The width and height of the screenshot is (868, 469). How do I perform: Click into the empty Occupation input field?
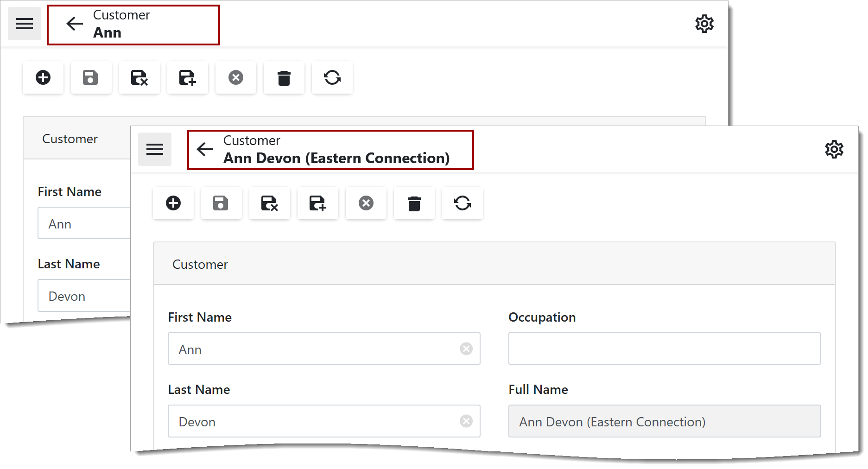[664, 349]
